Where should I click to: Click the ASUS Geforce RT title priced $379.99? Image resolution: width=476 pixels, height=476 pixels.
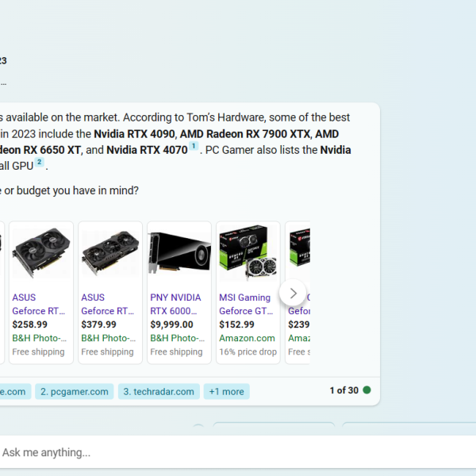click(107, 304)
